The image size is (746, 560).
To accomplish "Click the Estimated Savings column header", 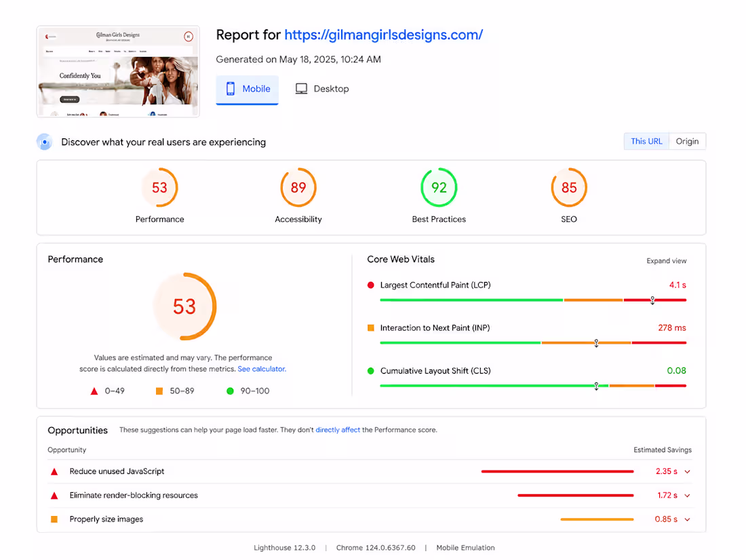I will point(663,449).
